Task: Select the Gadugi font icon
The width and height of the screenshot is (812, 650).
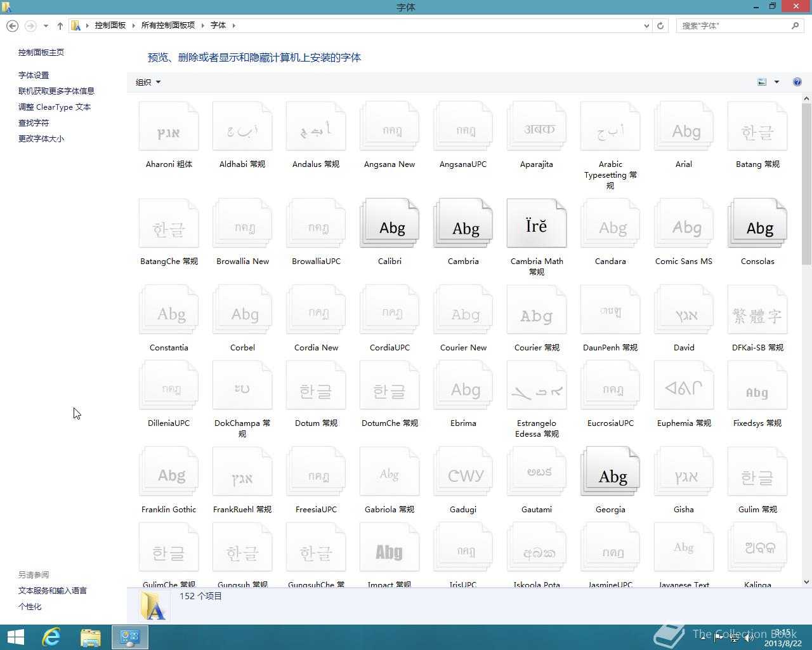Action: point(463,472)
